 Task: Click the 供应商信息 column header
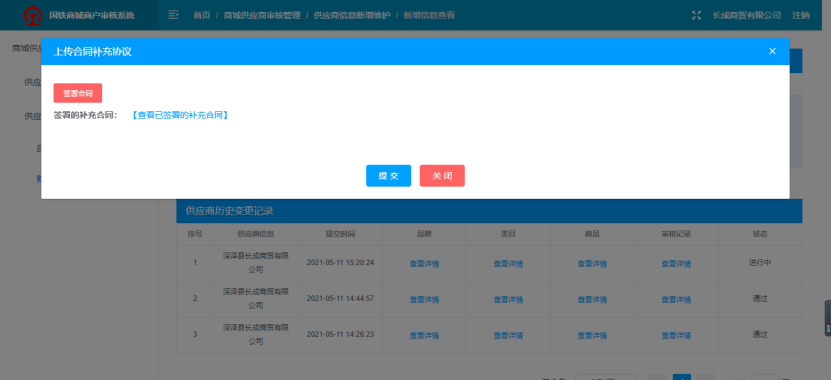(x=255, y=234)
